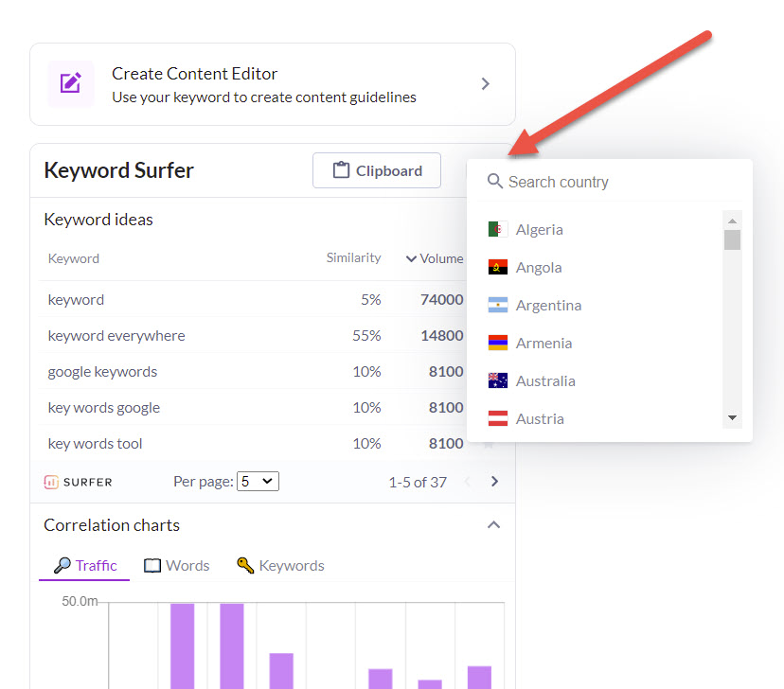Select Armenia in the country dropdown
This screenshot has width=784, height=689.
click(x=545, y=343)
